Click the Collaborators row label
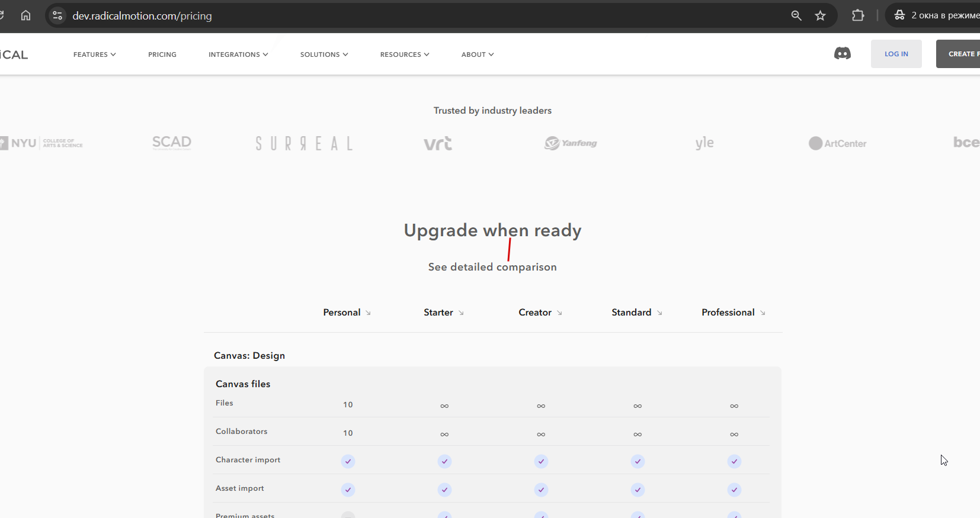Image resolution: width=980 pixels, height=518 pixels. (x=241, y=432)
